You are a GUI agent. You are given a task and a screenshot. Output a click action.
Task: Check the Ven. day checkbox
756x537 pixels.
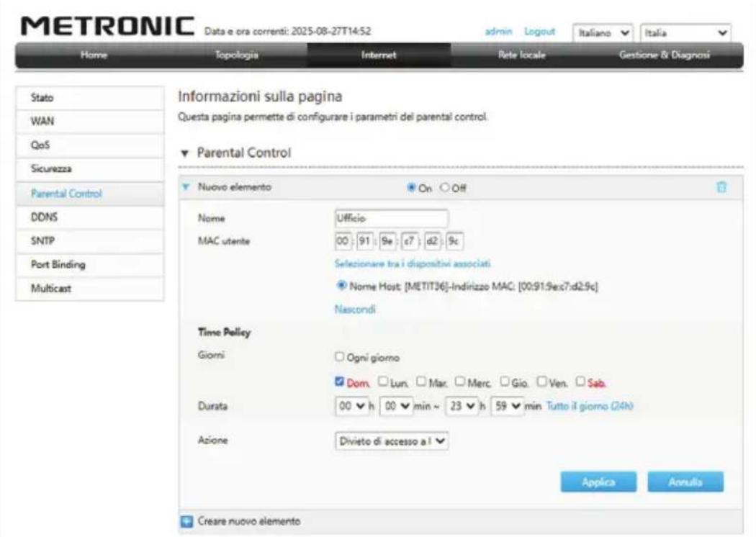click(542, 382)
